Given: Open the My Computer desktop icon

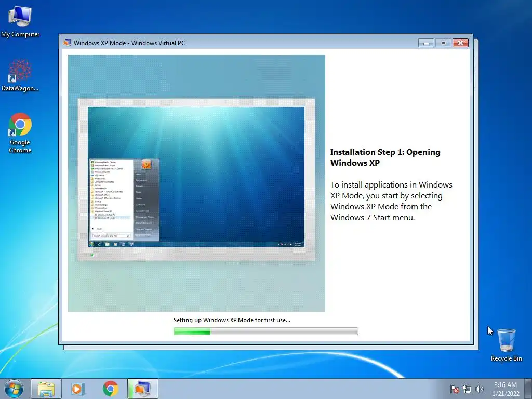Looking at the screenshot, I should pyautogui.click(x=20, y=21).
